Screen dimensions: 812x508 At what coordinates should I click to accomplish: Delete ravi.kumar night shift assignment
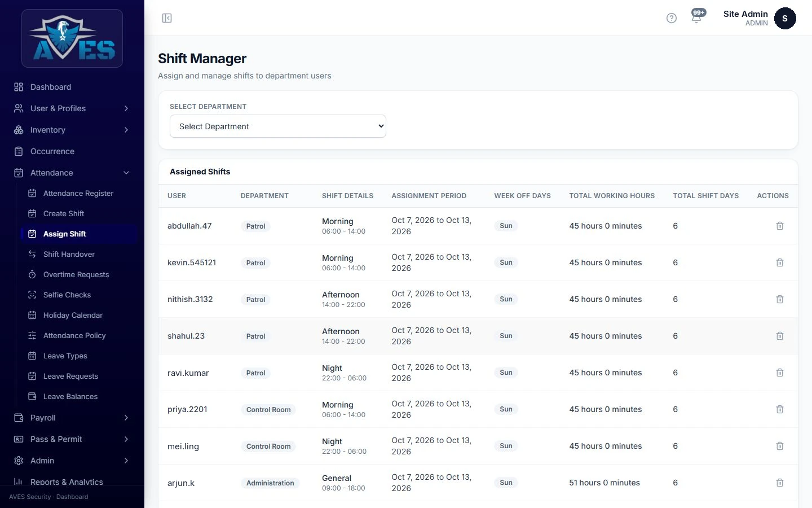[780, 373]
